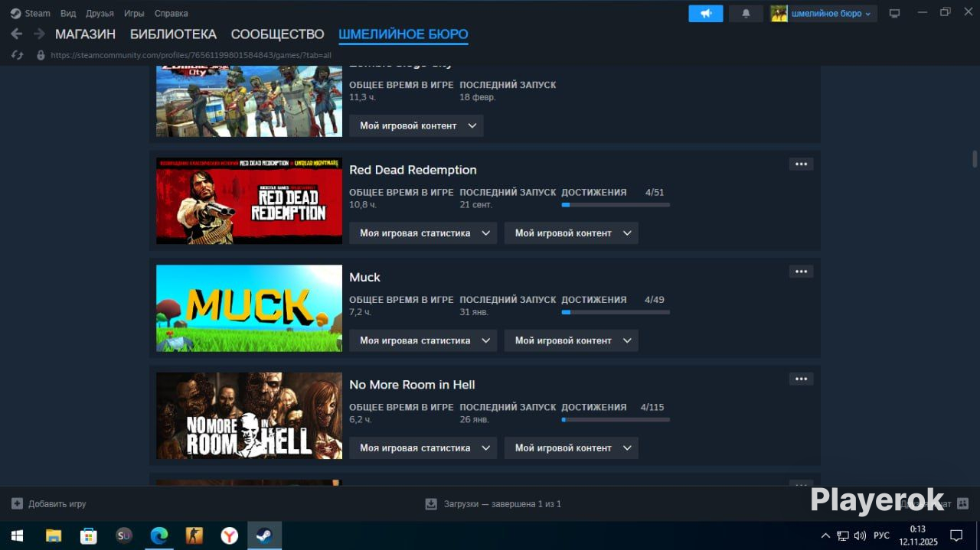The height and width of the screenshot is (550, 980).
Task: Open the шмелийное бюро account dropdown
Action: [831, 13]
